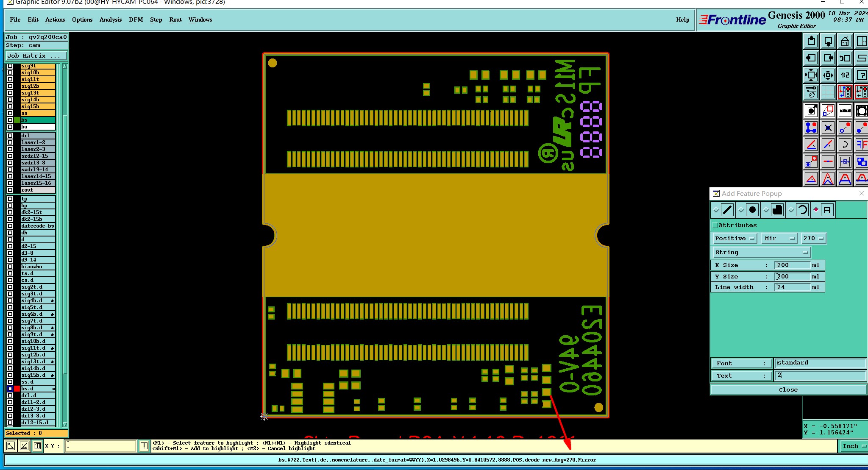The width and height of the screenshot is (868, 470).
Task: Click the rotate feature arrow icon
Action: point(845,145)
